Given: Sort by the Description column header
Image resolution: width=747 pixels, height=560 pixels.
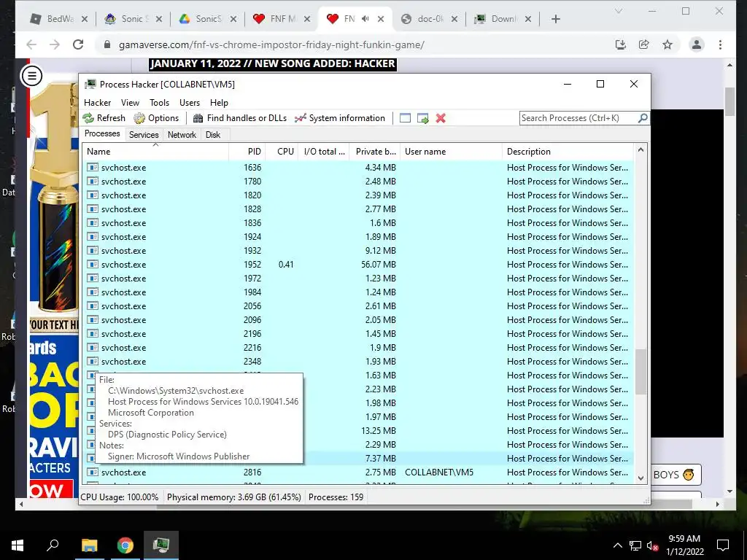Looking at the screenshot, I should pos(568,152).
